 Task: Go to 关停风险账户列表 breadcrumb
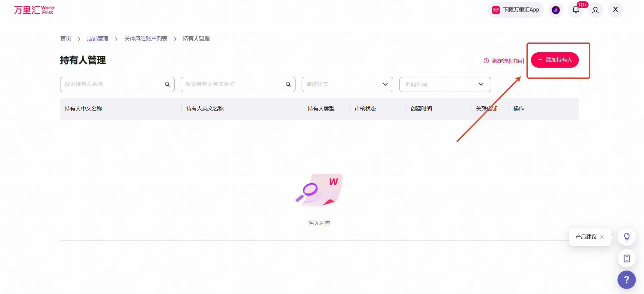(x=146, y=39)
